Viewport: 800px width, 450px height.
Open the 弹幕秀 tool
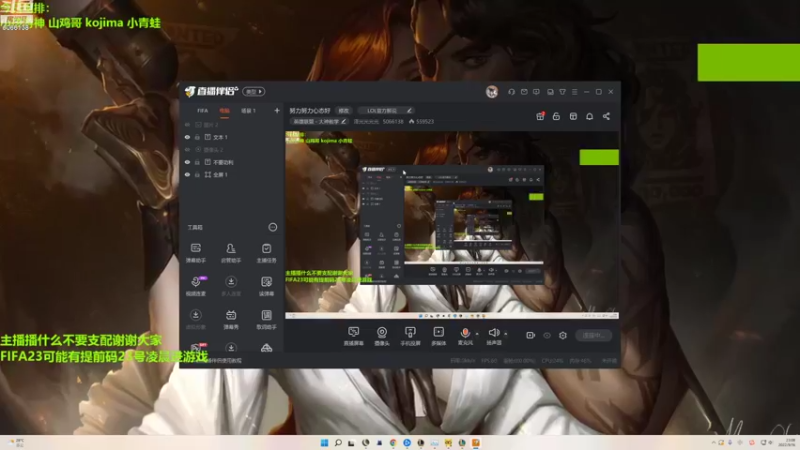click(x=231, y=319)
